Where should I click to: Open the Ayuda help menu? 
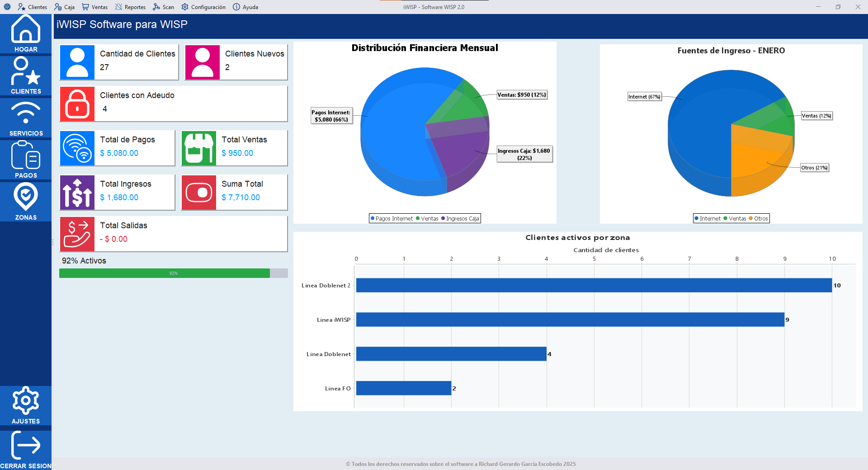tap(245, 7)
